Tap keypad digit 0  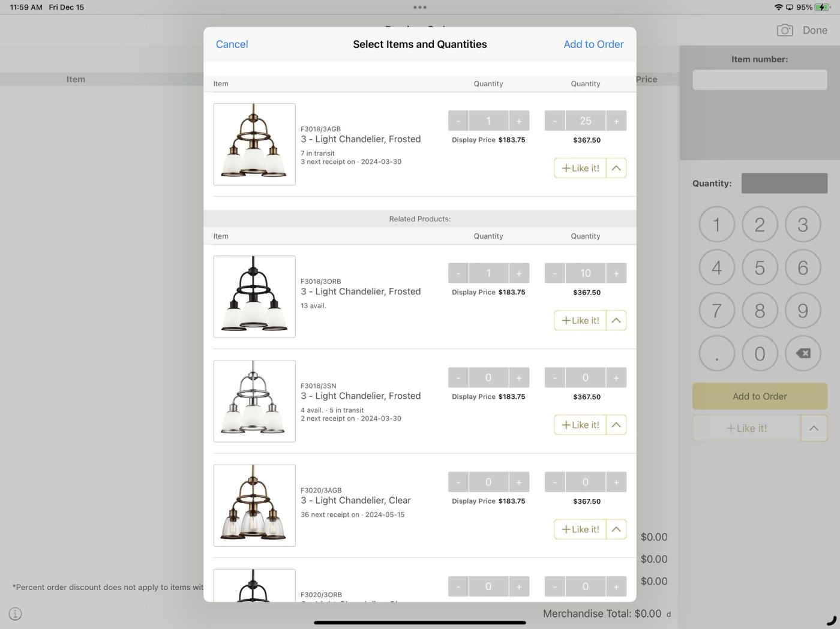(760, 353)
